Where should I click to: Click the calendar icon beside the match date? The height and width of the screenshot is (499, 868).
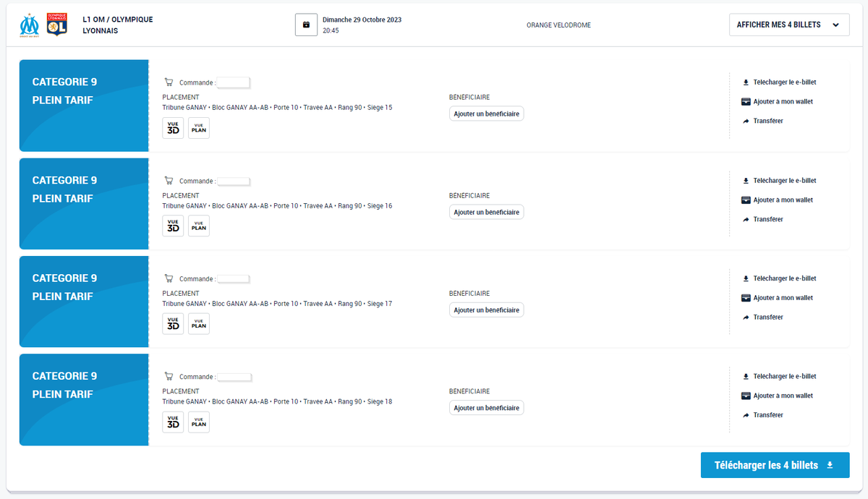[x=306, y=25]
